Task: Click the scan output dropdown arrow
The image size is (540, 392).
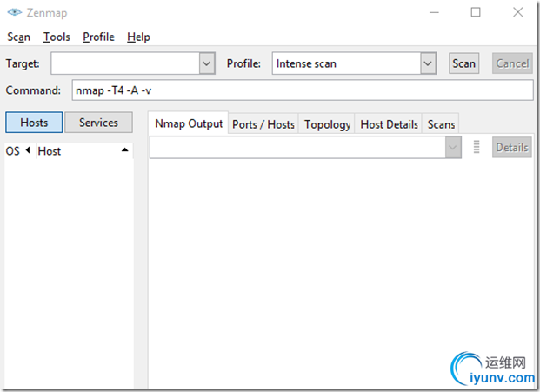Action: (453, 147)
